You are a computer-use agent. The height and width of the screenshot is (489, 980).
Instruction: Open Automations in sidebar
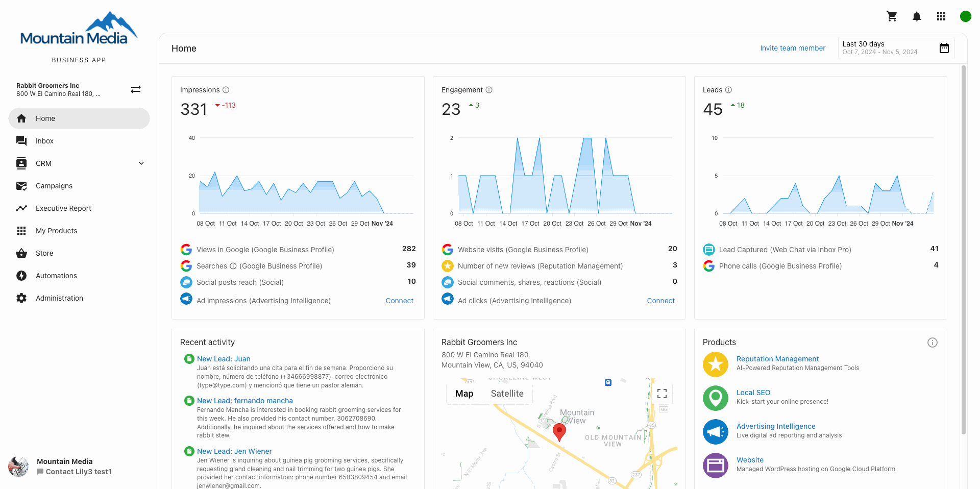pyautogui.click(x=79, y=276)
